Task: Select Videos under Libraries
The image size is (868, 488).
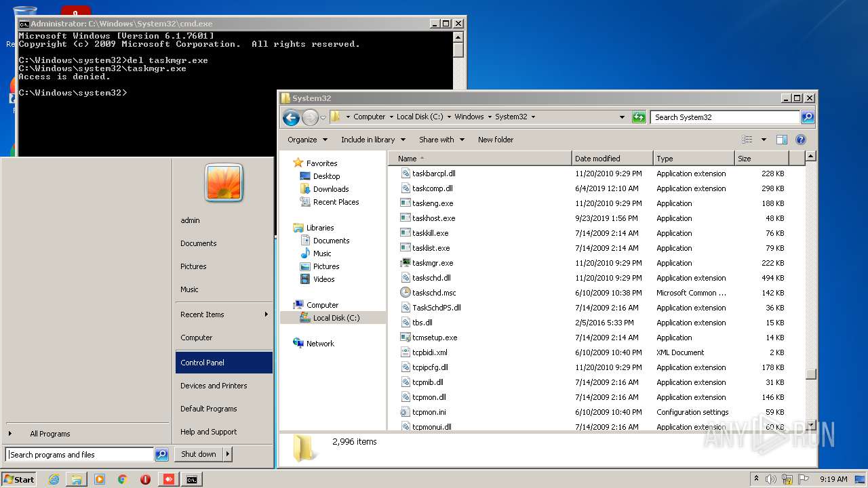Action: pos(323,279)
